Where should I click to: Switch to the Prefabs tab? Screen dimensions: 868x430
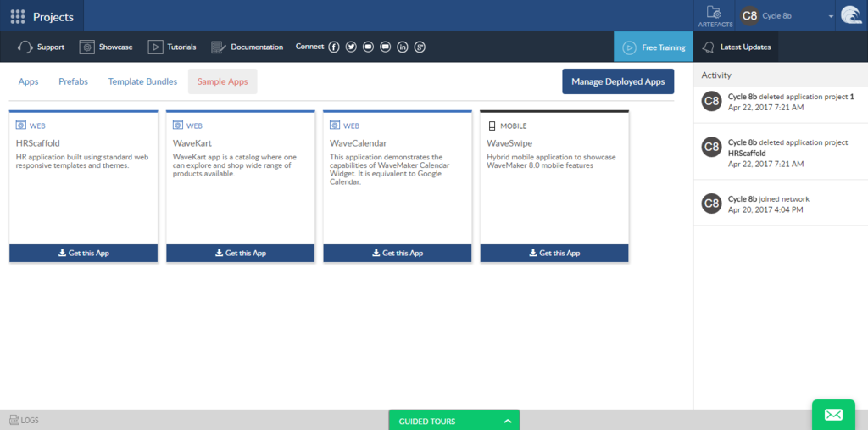pos(73,81)
